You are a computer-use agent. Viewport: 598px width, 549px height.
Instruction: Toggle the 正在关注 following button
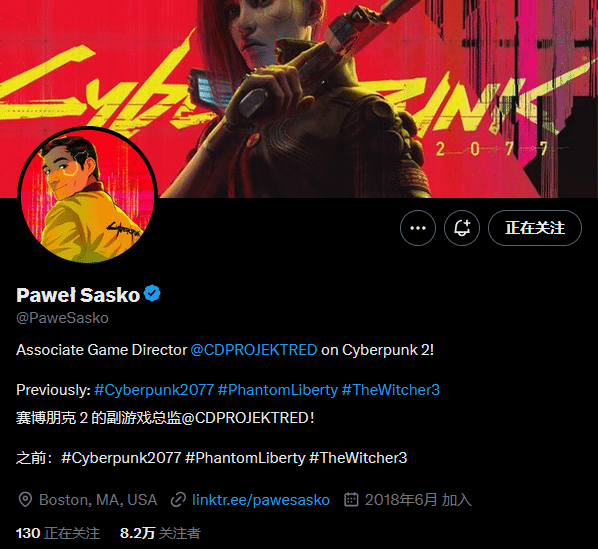pyautogui.click(x=535, y=228)
